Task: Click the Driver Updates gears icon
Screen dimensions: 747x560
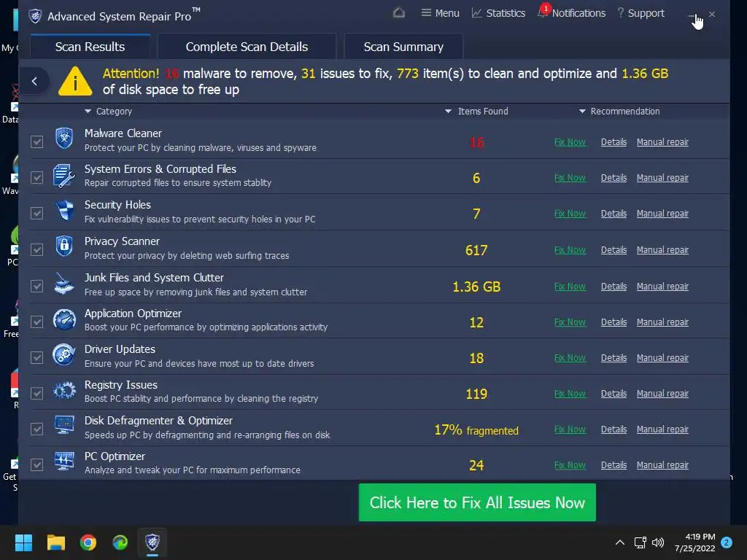Action: pyautogui.click(x=64, y=355)
